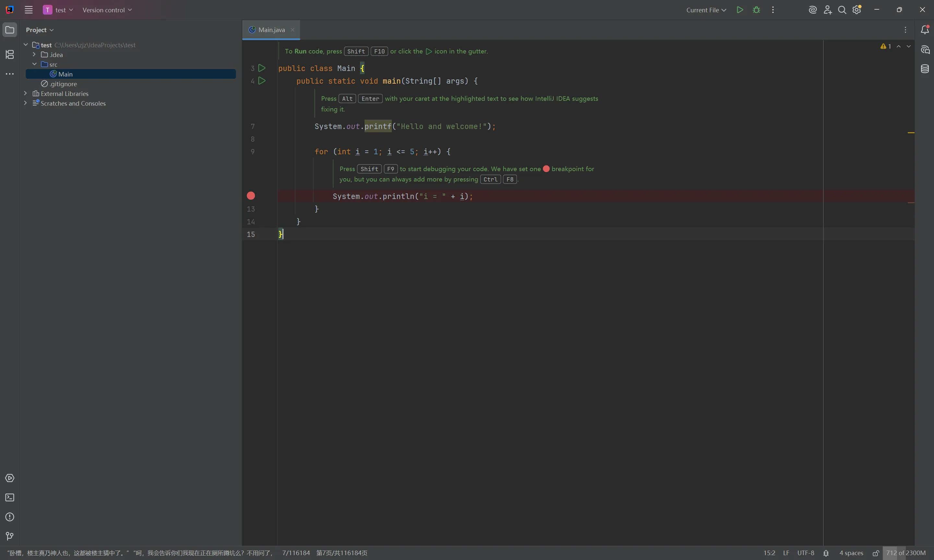Click the page 7/116184 reader status text
The width and height of the screenshot is (934, 560).
[296, 553]
